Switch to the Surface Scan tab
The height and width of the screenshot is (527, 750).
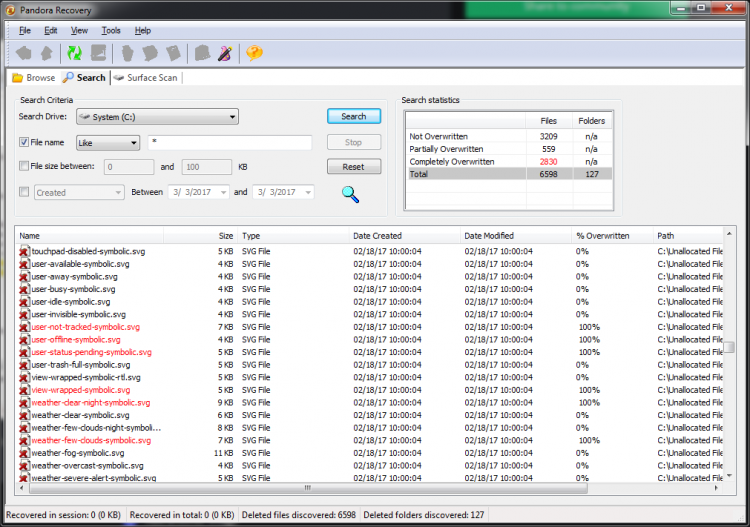146,77
